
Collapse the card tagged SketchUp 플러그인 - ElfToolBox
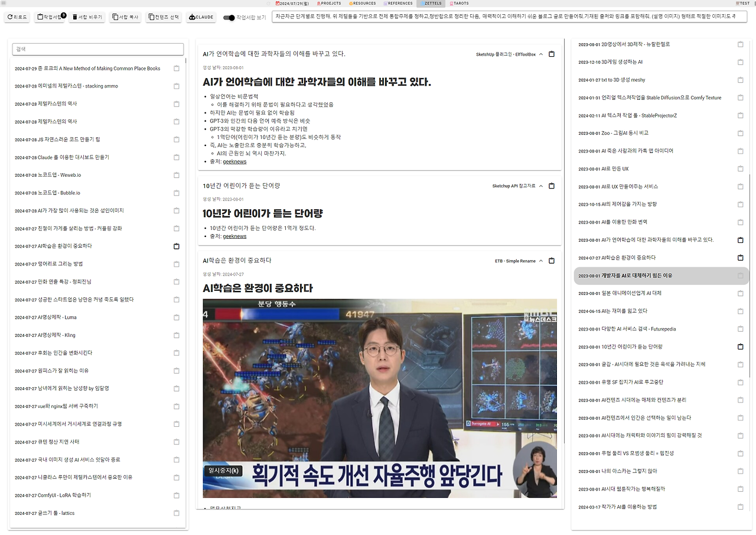coord(541,54)
